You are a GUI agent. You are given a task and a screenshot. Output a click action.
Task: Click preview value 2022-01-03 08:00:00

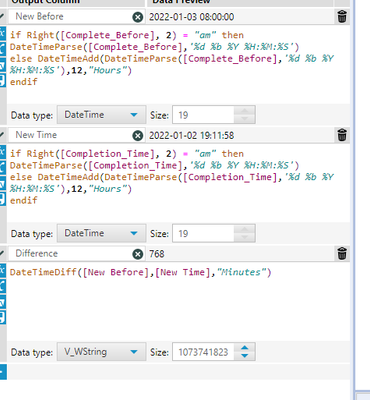point(191,17)
